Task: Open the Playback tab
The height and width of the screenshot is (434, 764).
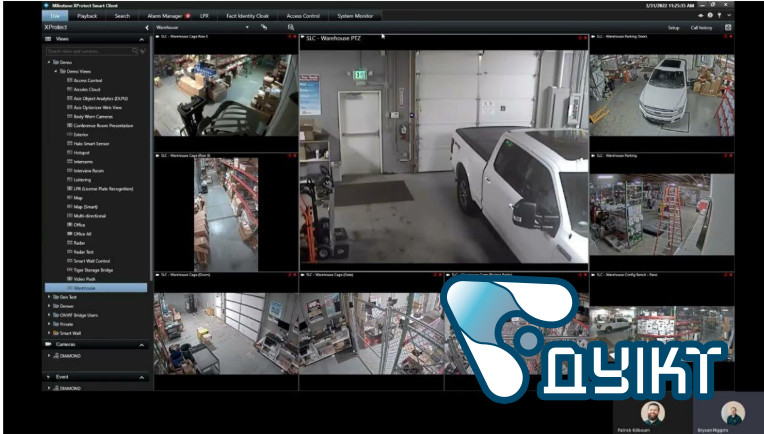Action: pos(87,16)
